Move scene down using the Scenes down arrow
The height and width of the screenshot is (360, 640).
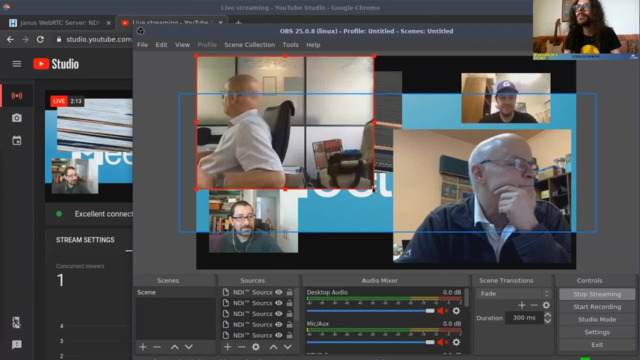coord(189,347)
